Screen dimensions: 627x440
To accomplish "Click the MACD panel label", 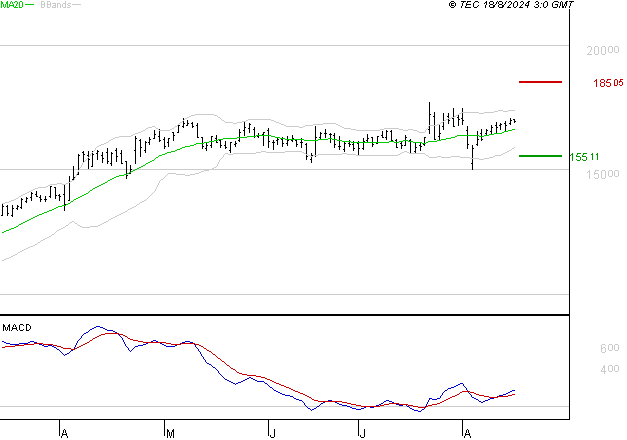I will (x=17, y=328).
